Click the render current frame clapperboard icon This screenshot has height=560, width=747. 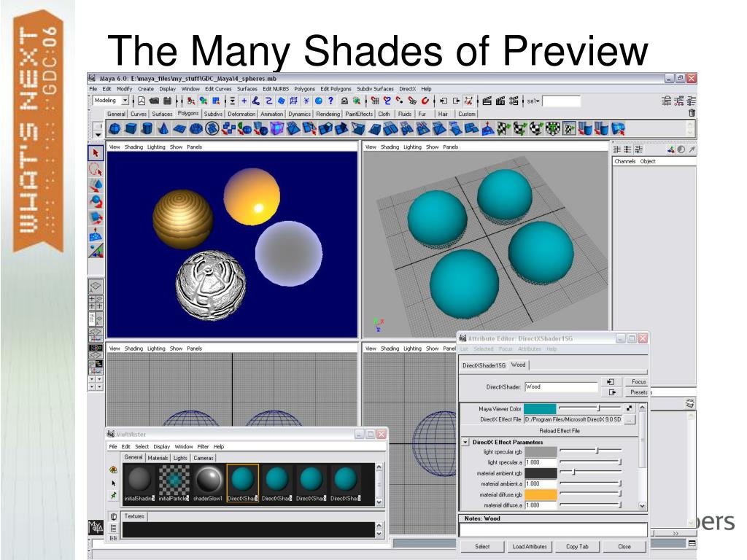(487, 101)
